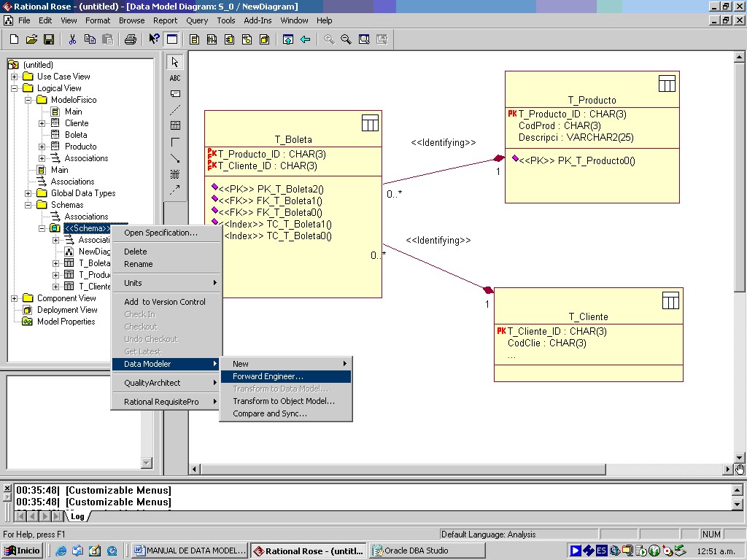Expand the Cliente class node

(x=42, y=123)
